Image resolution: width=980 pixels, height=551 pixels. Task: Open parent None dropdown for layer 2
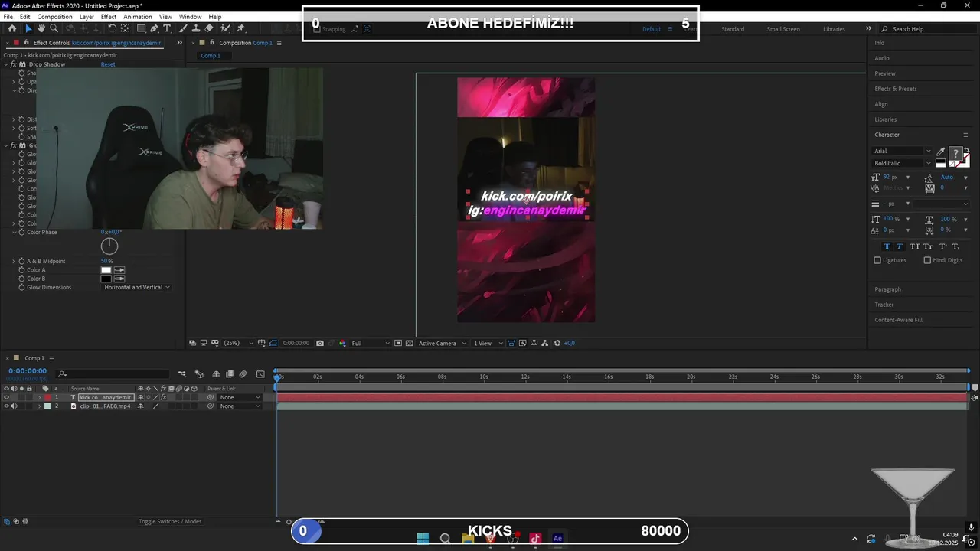240,406
